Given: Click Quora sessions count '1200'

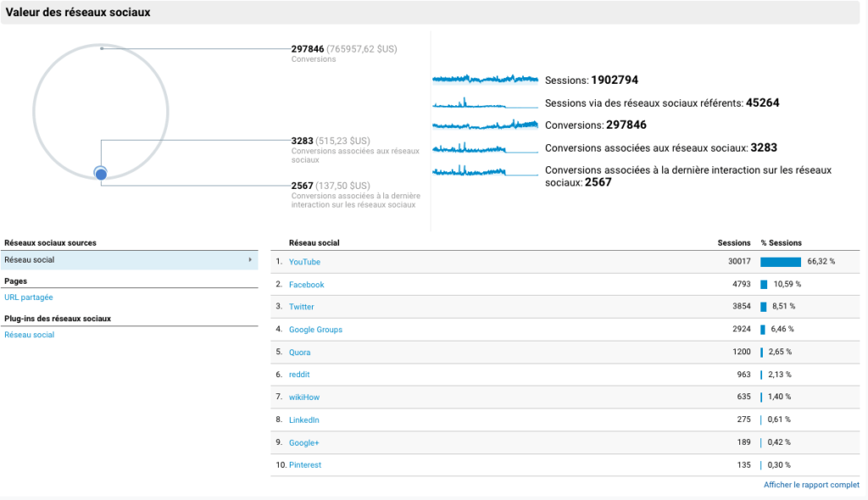Looking at the screenshot, I should coord(741,352).
